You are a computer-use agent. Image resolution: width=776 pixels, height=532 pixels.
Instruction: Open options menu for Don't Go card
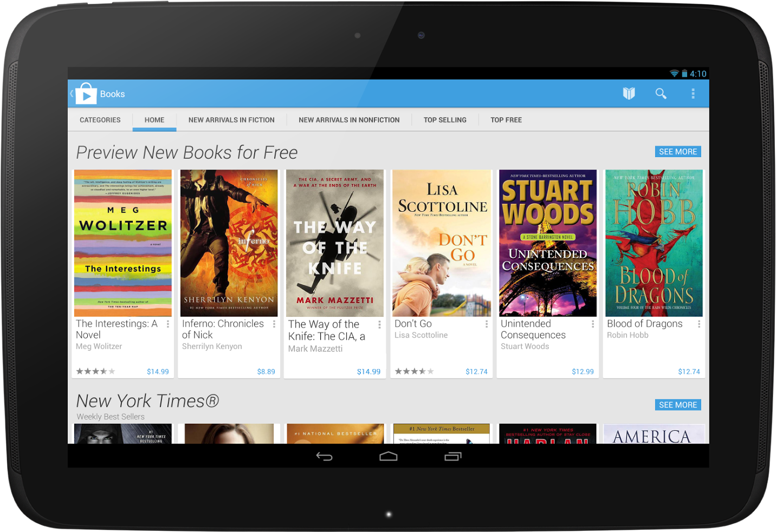coord(487,324)
